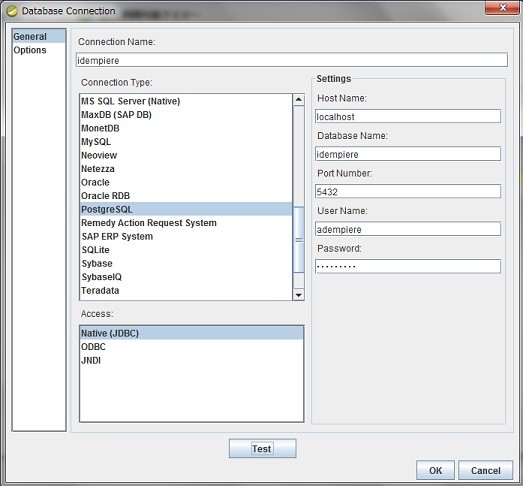
Task: Select SAP ERP System entry
Action: [x=186, y=236]
